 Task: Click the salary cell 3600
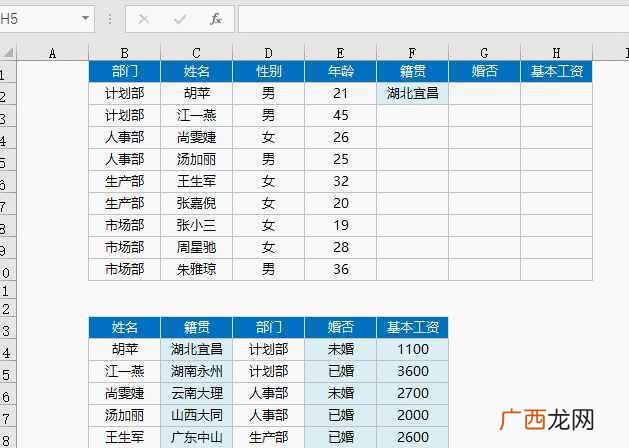(x=412, y=371)
